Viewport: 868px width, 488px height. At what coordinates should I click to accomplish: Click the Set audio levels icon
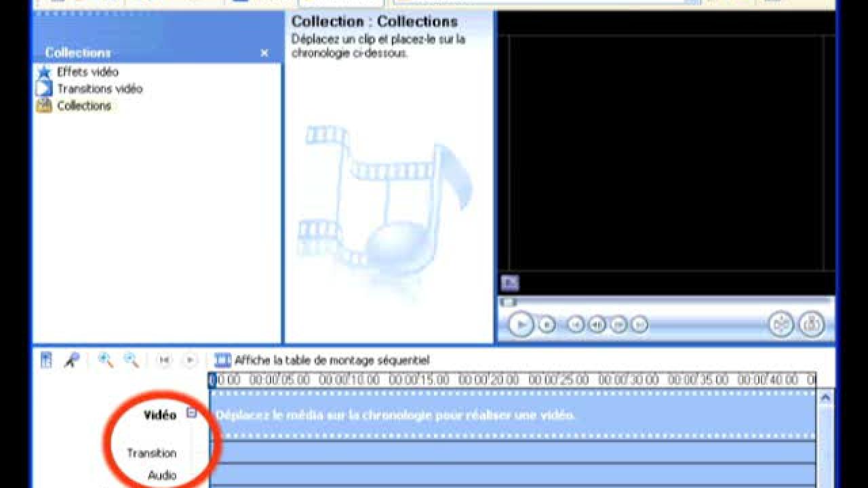pyautogui.click(x=46, y=361)
